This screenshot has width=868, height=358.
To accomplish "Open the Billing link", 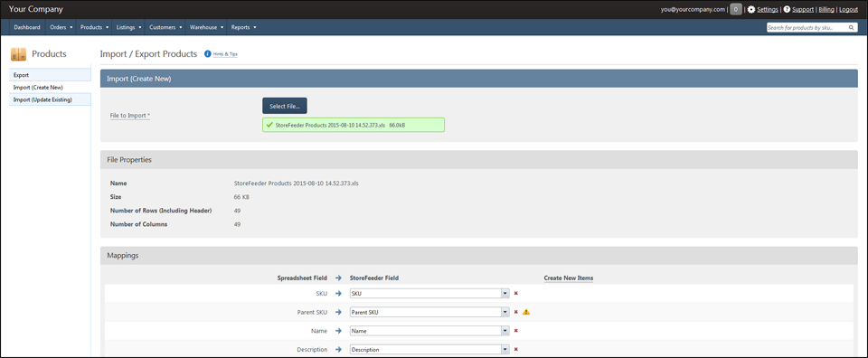I will (x=826, y=9).
